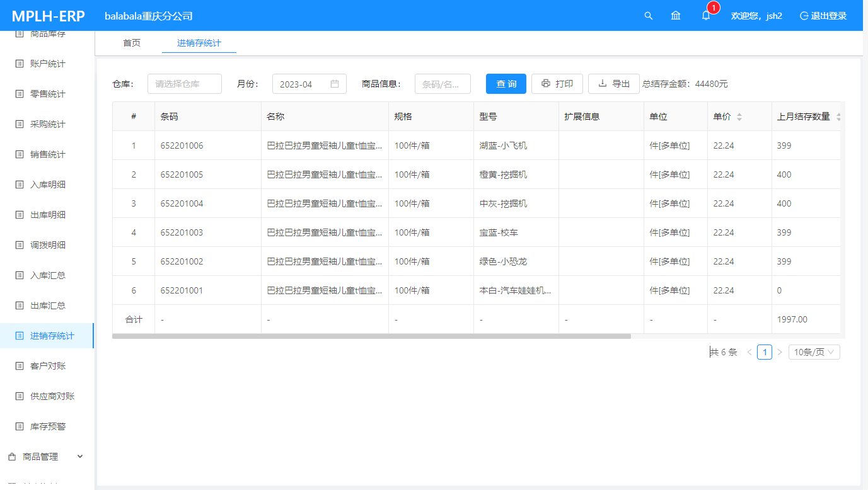The image size is (868, 490).
Task: Sort table by 上月结存数量 column arrows
Action: pyautogui.click(x=838, y=117)
